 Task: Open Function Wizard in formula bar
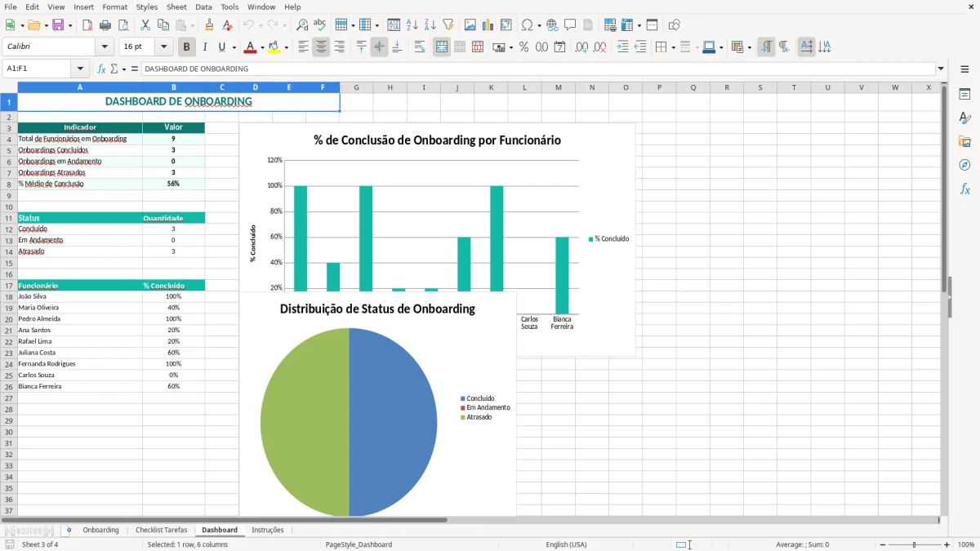point(101,69)
